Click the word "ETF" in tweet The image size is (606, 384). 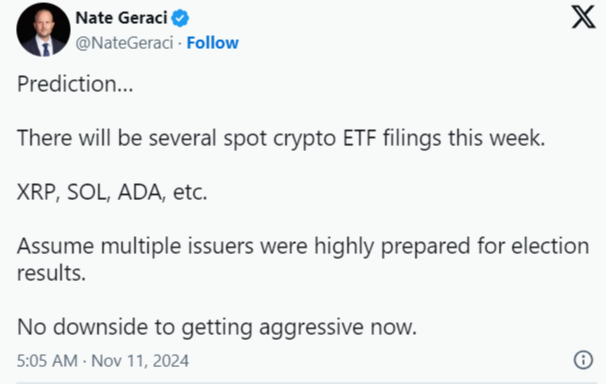(359, 138)
